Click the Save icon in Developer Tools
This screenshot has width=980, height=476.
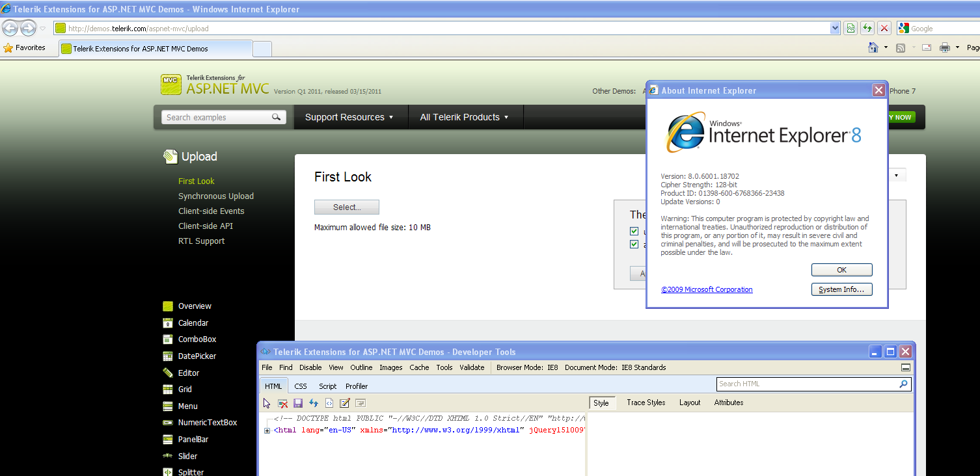298,403
